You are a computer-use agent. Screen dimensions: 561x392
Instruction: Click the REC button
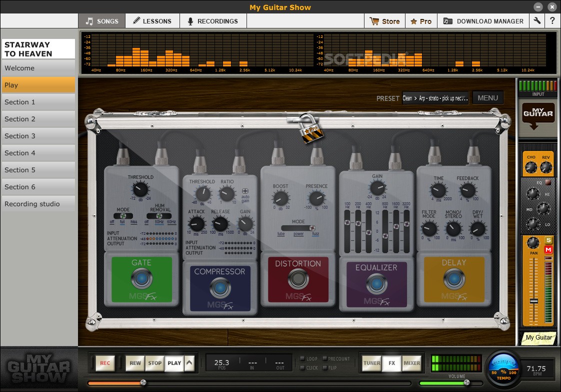click(105, 363)
